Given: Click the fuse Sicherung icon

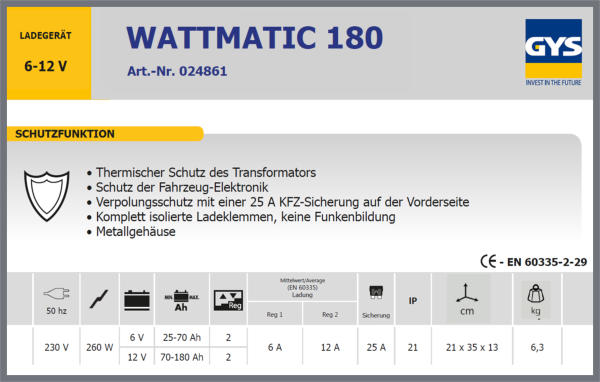Looking at the screenshot, I should click(376, 292).
